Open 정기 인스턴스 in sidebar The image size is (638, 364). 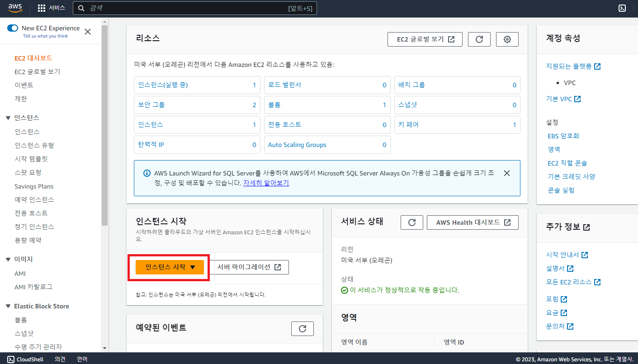coord(34,227)
